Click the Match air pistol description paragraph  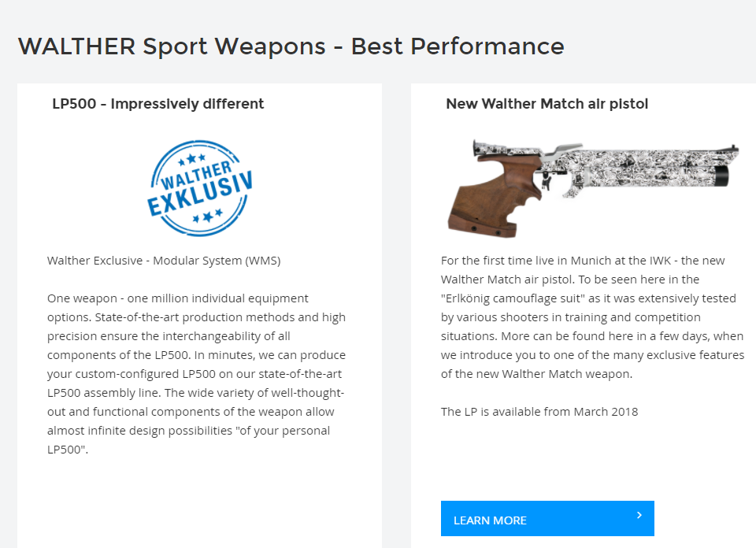[592, 317]
